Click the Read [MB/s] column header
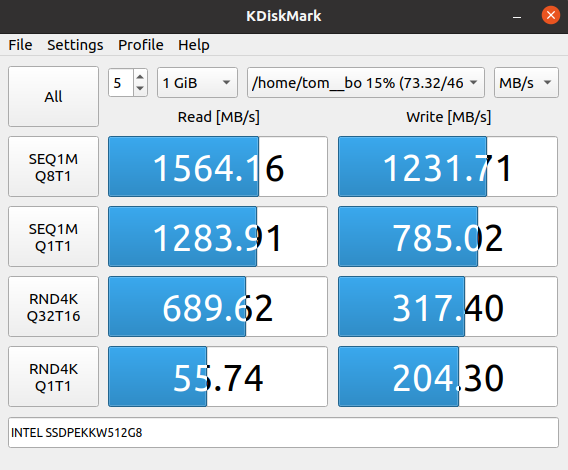The height and width of the screenshot is (470, 568). [218, 117]
